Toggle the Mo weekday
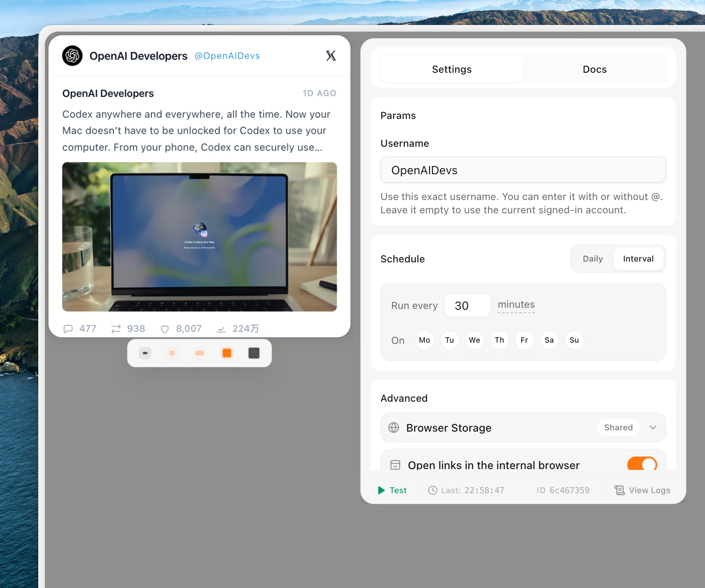 coord(424,340)
